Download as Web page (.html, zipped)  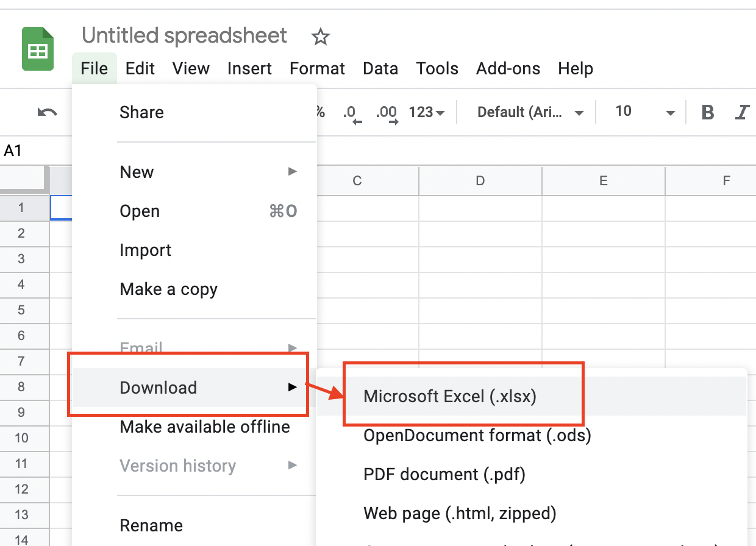point(532,513)
